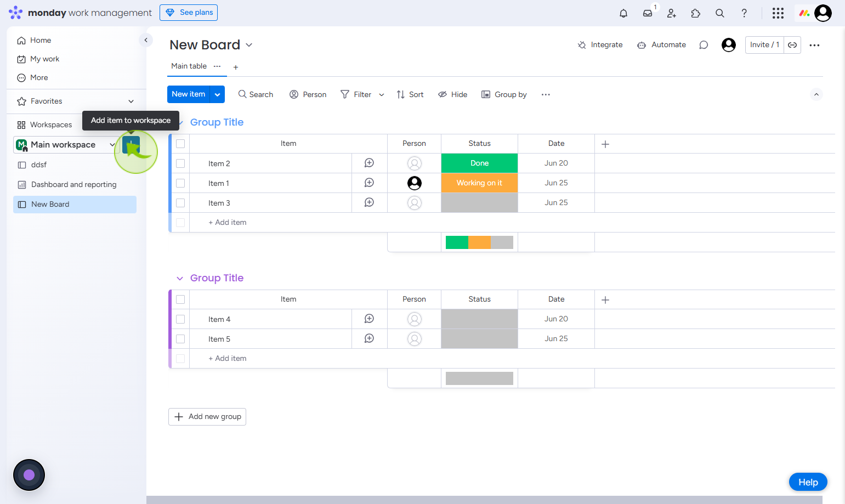Open the Main workspace selector
The image size is (845, 504).
pyautogui.click(x=66, y=145)
